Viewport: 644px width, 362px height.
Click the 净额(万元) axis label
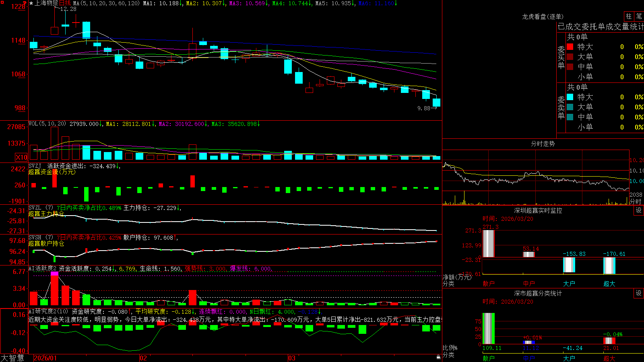click(x=457, y=277)
